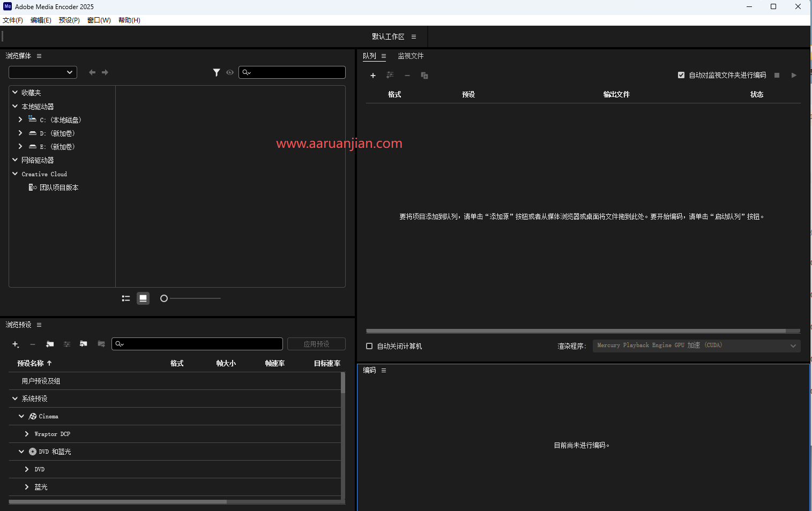The height and width of the screenshot is (511, 812).
Task: Select the Duplicate icon in the Queue panel
Action: coord(425,76)
